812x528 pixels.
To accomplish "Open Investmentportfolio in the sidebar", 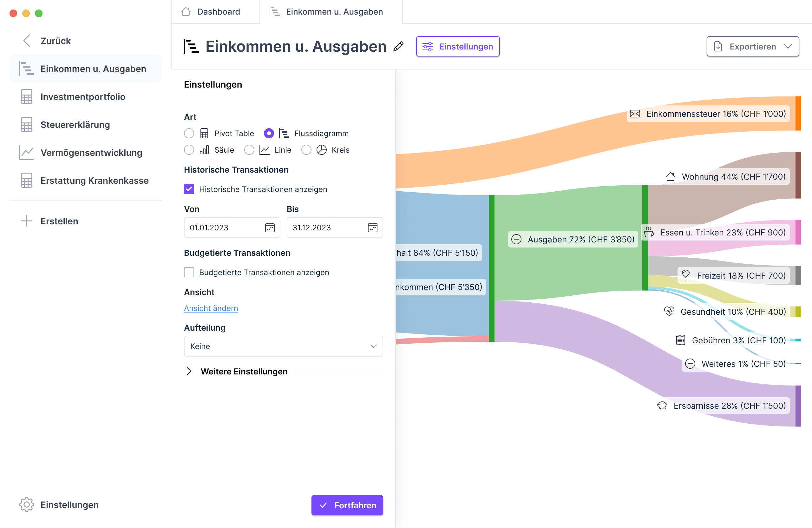I will 86,96.
